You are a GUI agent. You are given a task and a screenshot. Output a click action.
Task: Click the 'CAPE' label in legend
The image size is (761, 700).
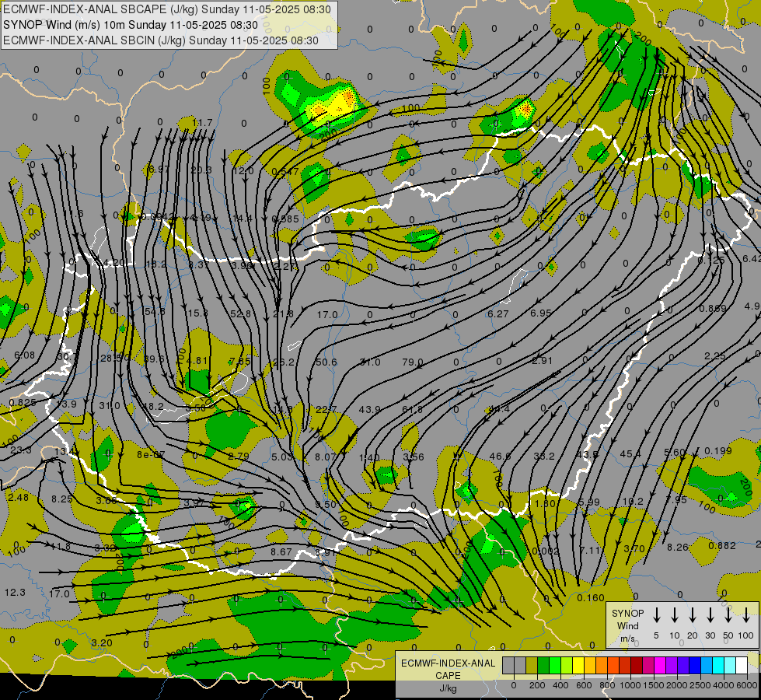448,676
